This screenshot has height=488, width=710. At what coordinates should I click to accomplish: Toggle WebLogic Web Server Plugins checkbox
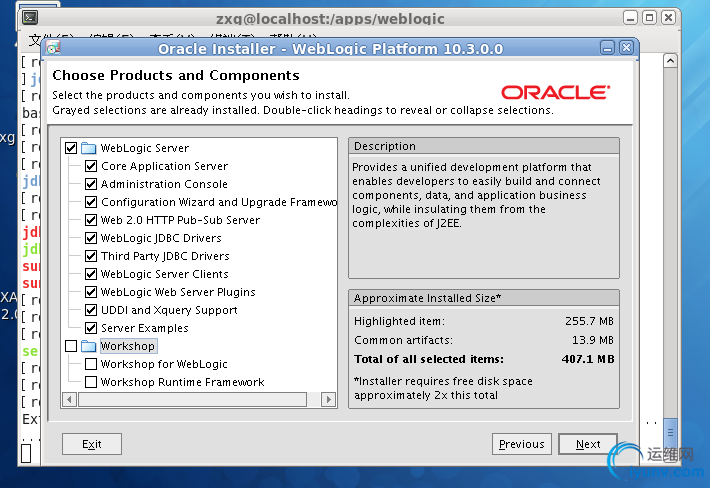coord(91,292)
